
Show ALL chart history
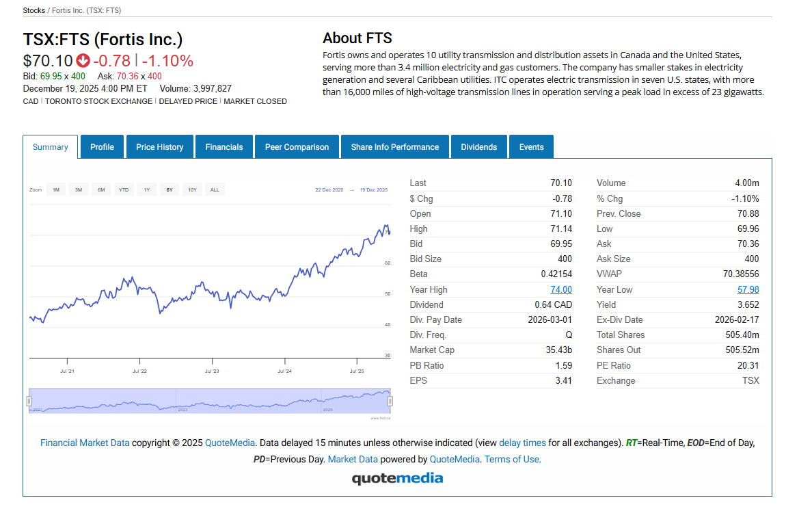215,189
